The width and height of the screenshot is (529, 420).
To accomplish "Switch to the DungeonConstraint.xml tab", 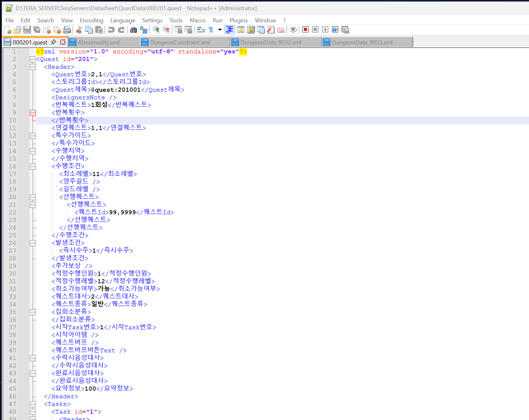I will [x=180, y=42].
